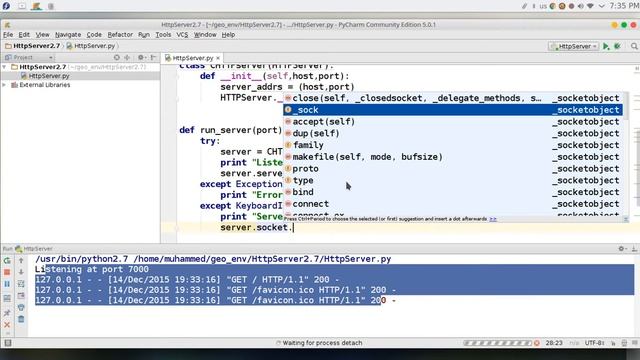Collapse all in Project panel

pyautogui.click(x=127, y=58)
